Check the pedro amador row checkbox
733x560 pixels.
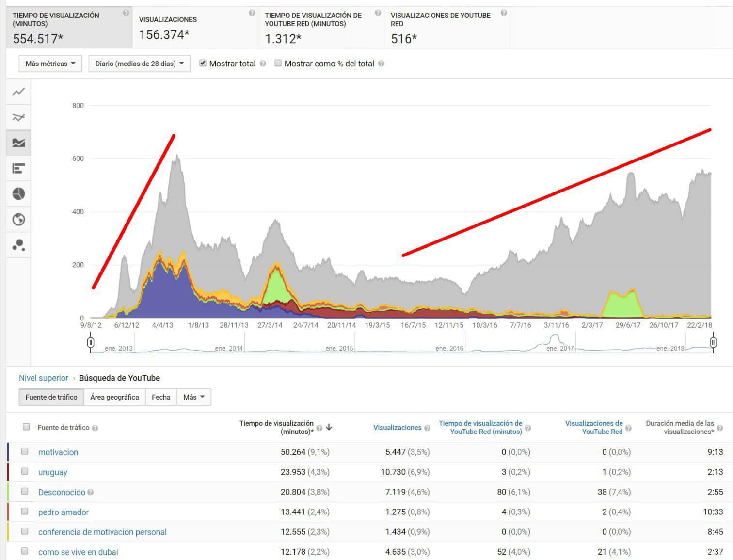coord(25,511)
